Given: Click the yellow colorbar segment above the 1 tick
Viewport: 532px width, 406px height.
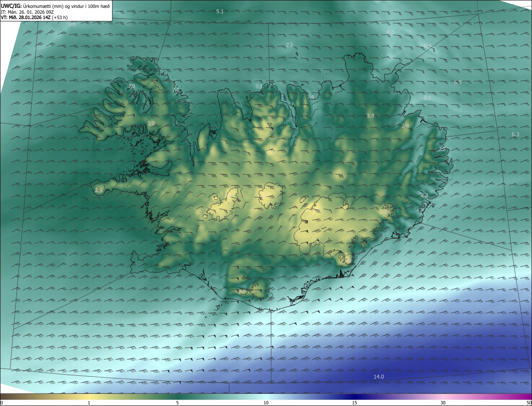Looking at the screenshot, I should pyautogui.click(x=89, y=397).
